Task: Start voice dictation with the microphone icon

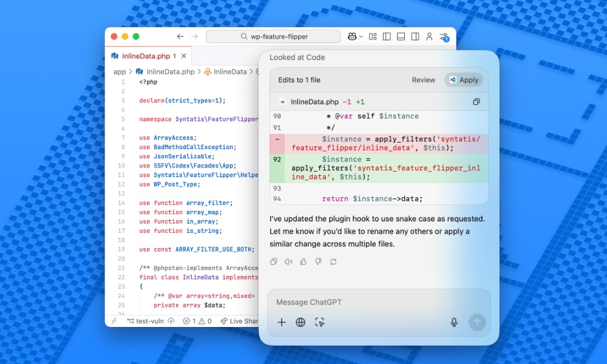Action: 454,322
